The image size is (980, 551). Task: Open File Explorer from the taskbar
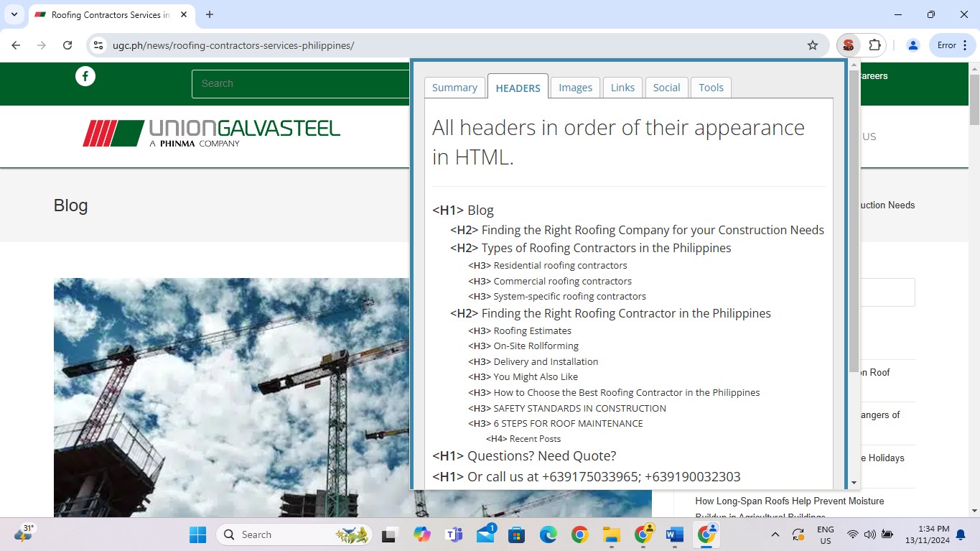click(612, 534)
